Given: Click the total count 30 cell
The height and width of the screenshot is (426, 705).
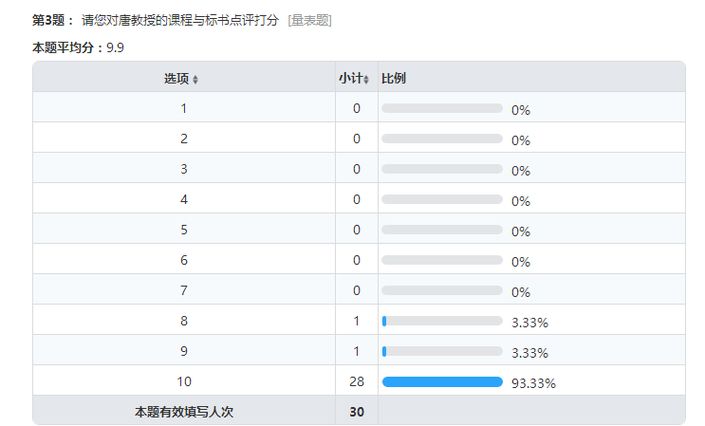Looking at the screenshot, I should click(356, 411).
